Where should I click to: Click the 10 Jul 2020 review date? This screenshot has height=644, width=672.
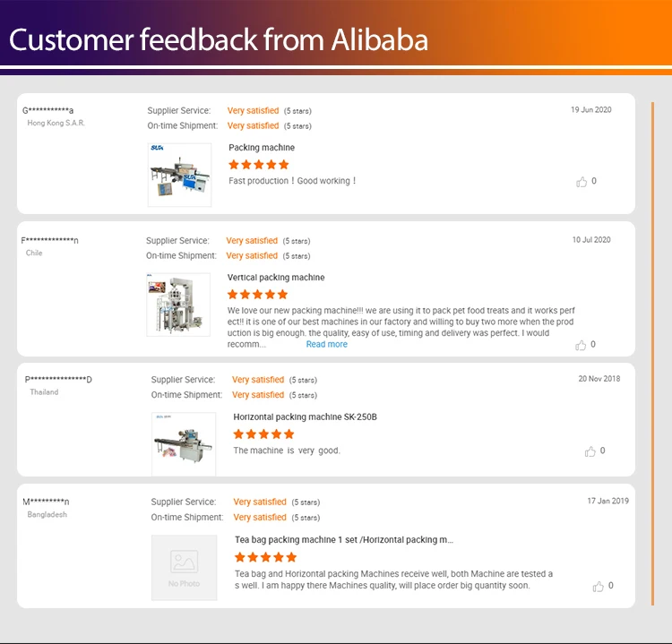click(x=591, y=240)
